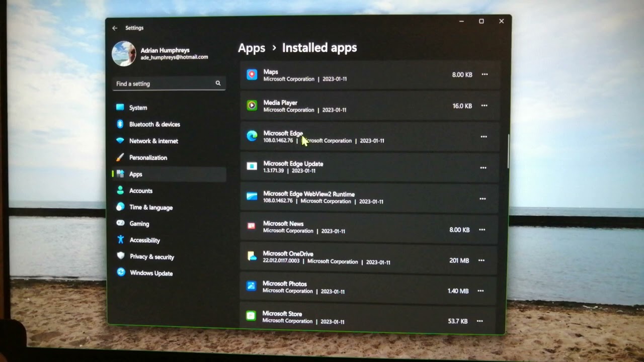Click the 1.40 MB Microsoft Photos size

coord(458,291)
